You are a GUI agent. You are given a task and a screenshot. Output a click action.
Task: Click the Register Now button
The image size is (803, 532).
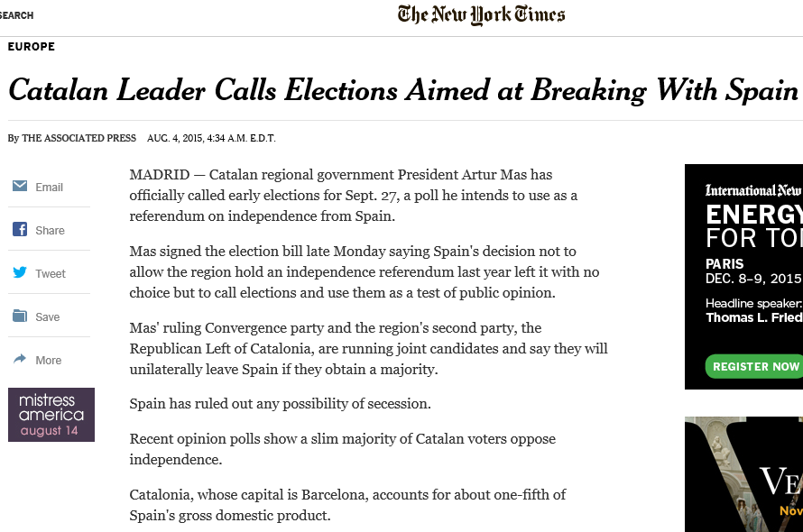click(754, 367)
